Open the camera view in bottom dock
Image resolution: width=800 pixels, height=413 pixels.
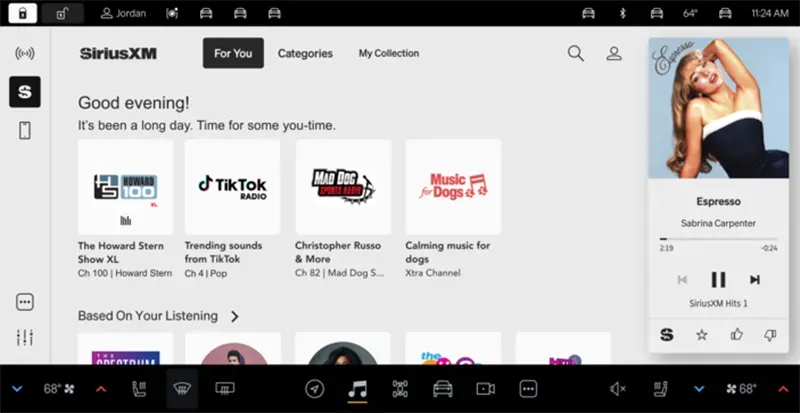pyautogui.click(x=486, y=389)
